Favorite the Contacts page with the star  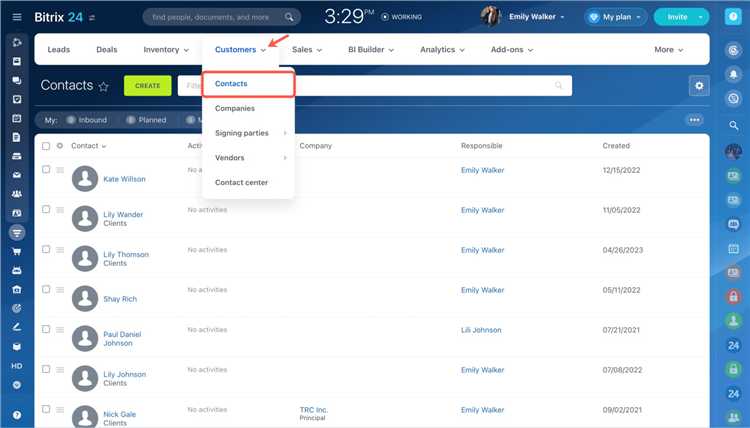pos(103,87)
